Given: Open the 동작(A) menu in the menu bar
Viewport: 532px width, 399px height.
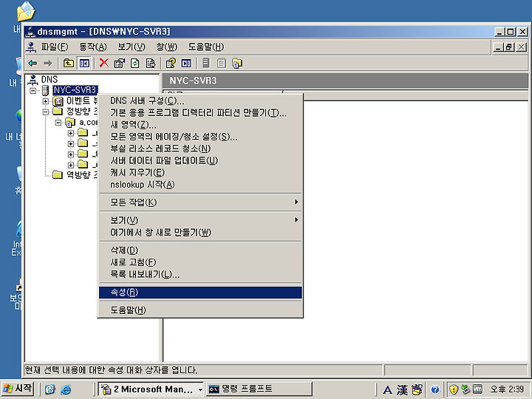Looking at the screenshot, I should [x=93, y=47].
